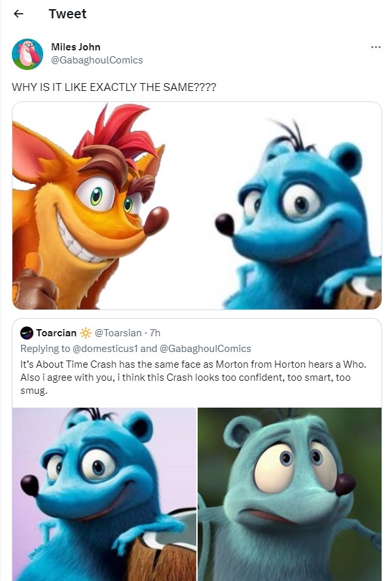Viewport: 392px width, 581px height.
Task: Click the Replying to line in quoted tweet
Action: 135,349
